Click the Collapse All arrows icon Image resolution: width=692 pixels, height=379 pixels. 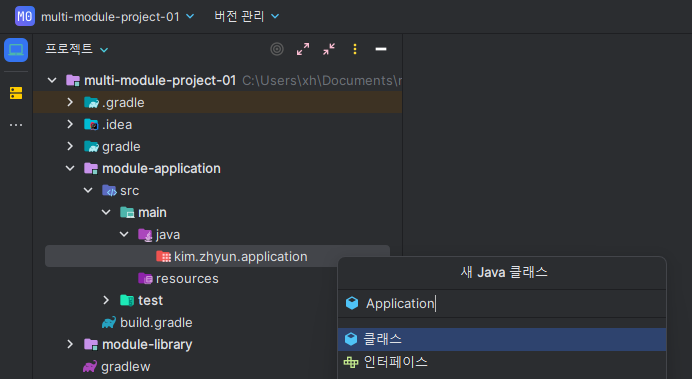[329, 49]
